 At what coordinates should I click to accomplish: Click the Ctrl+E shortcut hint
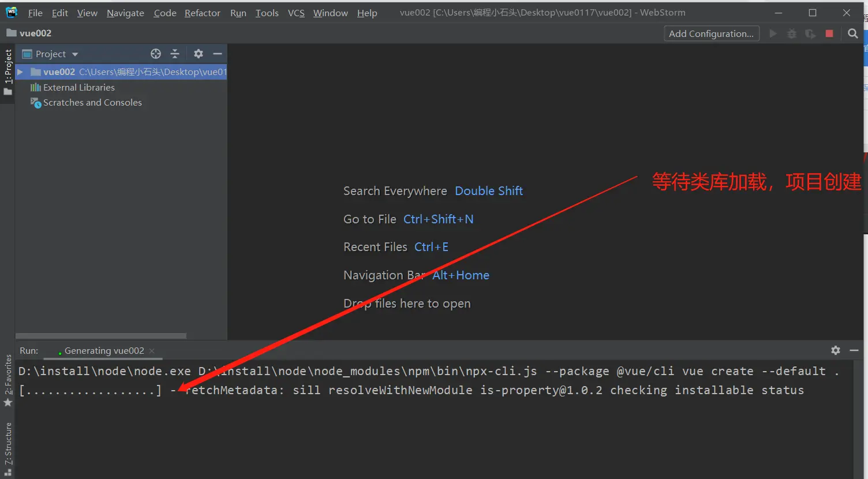tap(431, 247)
